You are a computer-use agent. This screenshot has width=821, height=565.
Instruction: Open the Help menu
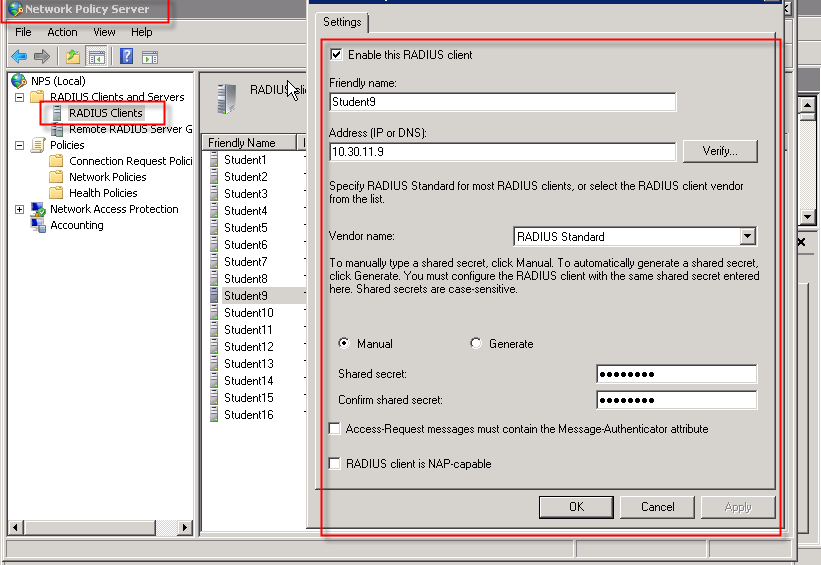(x=141, y=32)
